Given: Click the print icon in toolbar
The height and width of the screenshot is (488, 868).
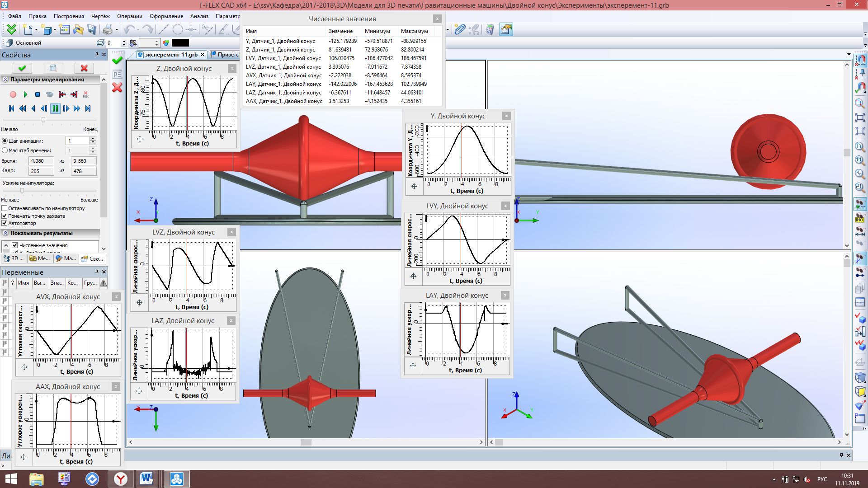Looking at the screenshot, I should [107, 30].
